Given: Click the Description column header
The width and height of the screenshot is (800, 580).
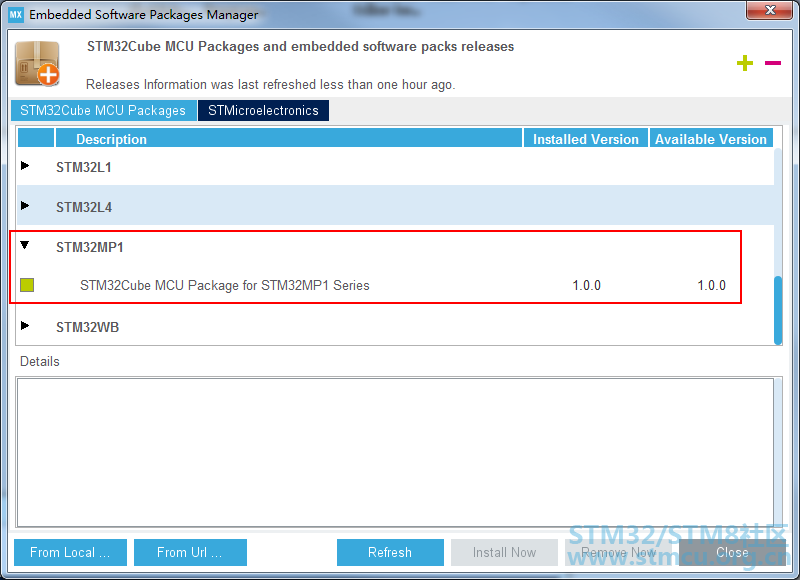Looking at the screenshot, I should [289, 139].
